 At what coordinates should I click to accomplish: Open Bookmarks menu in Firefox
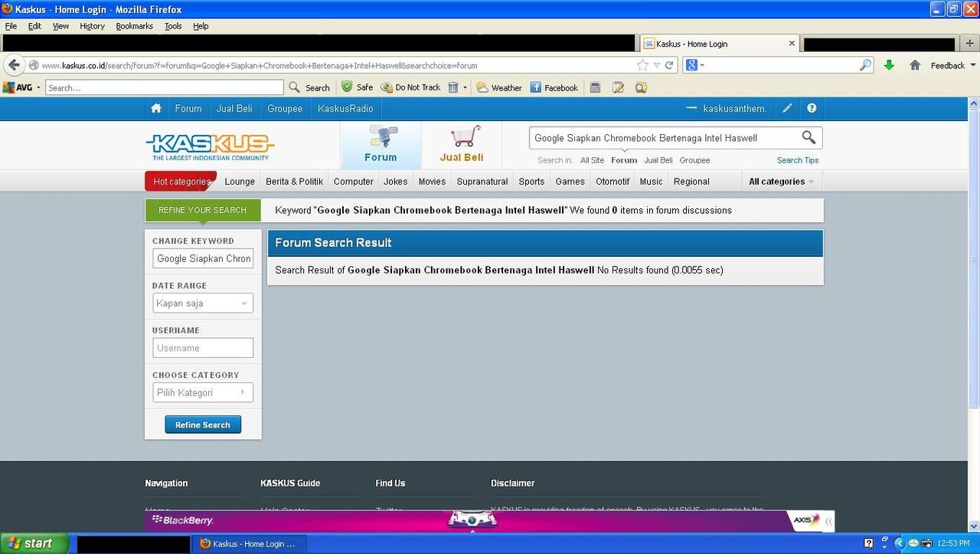coord(134,26)
